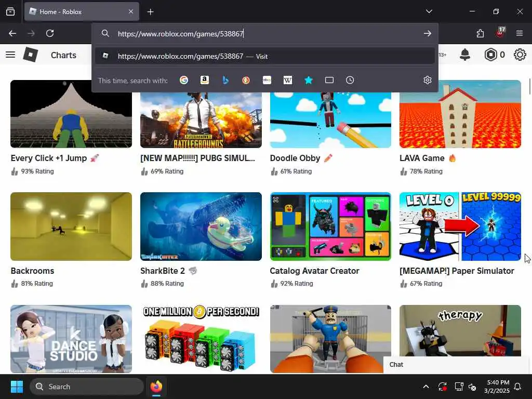
Task: Open Windows notification bell
Action: click(518, 387)
